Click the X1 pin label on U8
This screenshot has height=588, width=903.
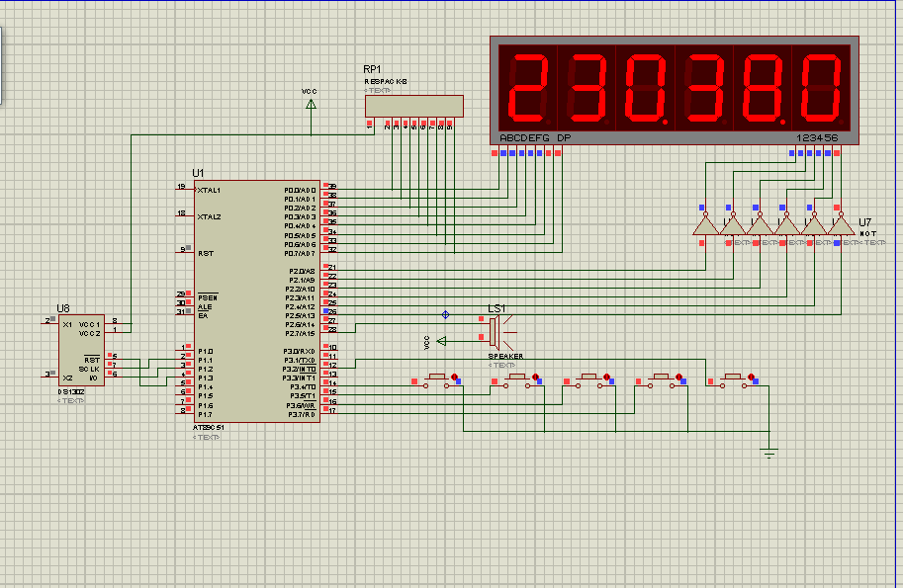(67, 324)
